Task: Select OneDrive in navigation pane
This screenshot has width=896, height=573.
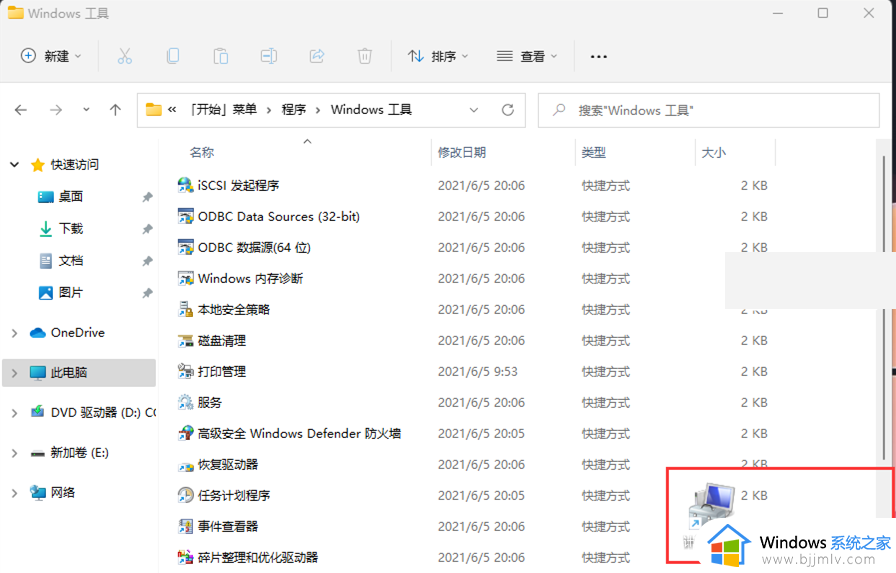Action: 77,332
